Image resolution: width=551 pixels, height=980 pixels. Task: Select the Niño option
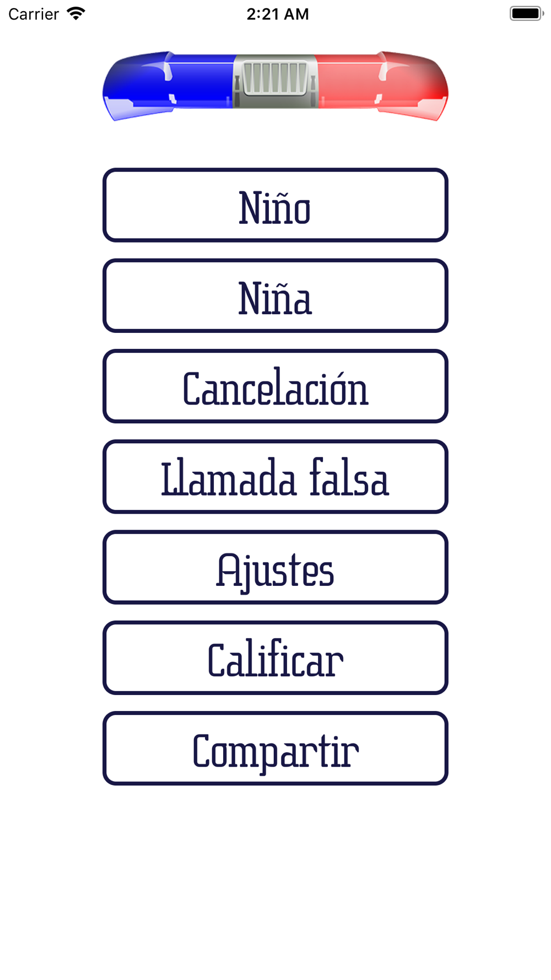coord(275,205)
